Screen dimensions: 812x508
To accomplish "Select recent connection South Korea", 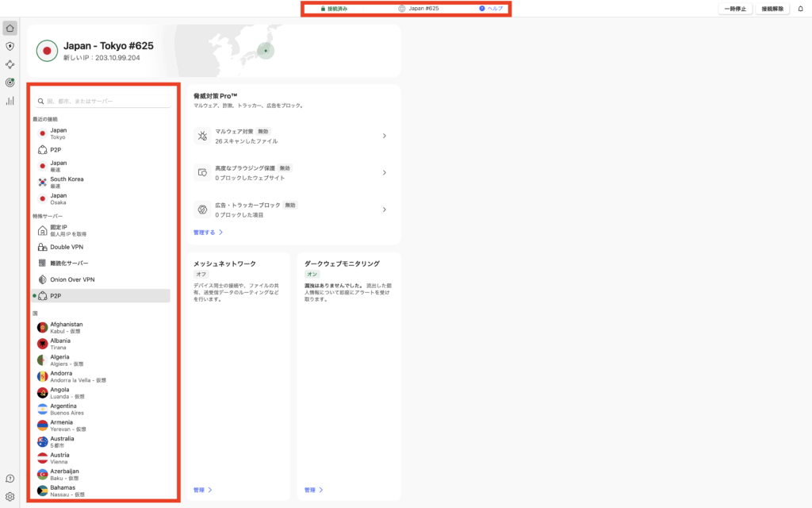I will [x=101, y=183].
